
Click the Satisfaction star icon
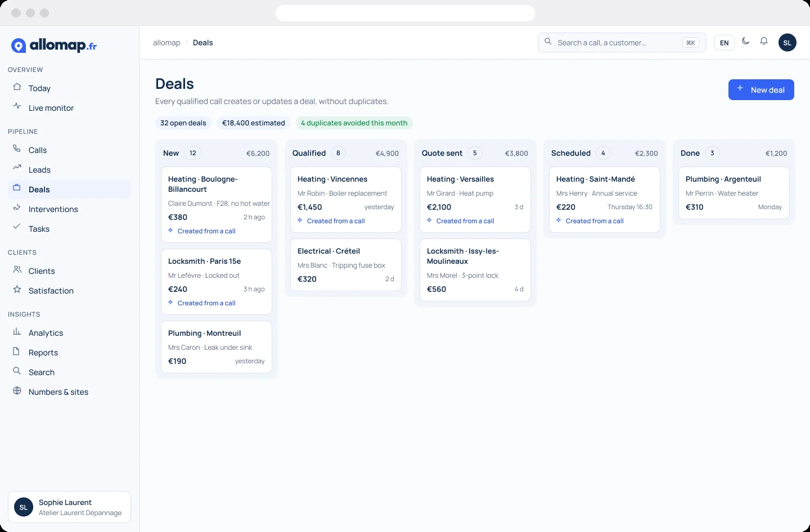tap(17, 290)
